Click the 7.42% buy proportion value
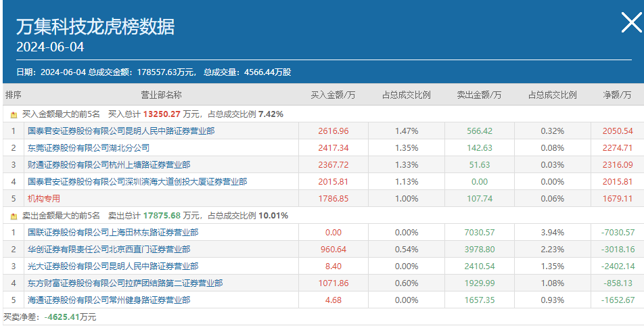The width and height of the screenshot is (644, 326). click(x=271, y=114)
